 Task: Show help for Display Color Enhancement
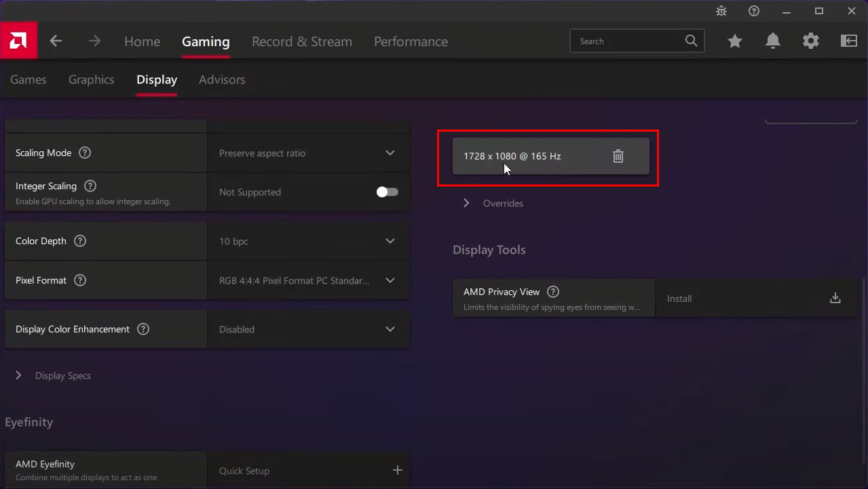click(x=143, y=329)
